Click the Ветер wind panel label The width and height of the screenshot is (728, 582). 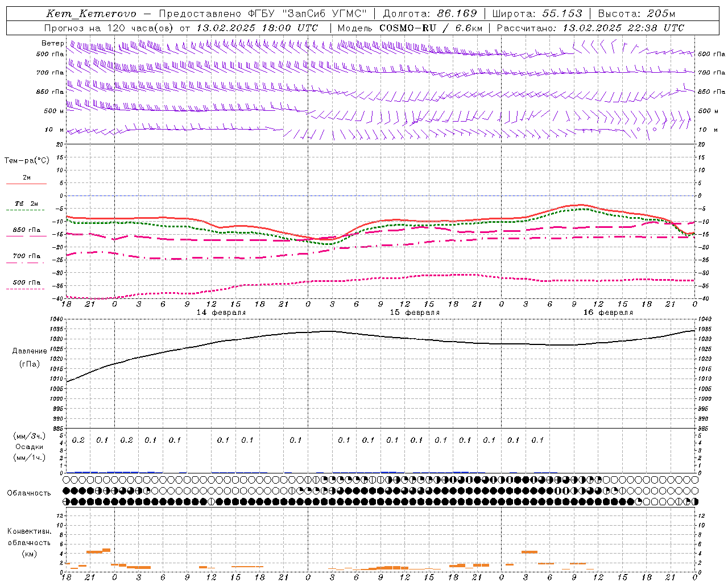(53, 43)
